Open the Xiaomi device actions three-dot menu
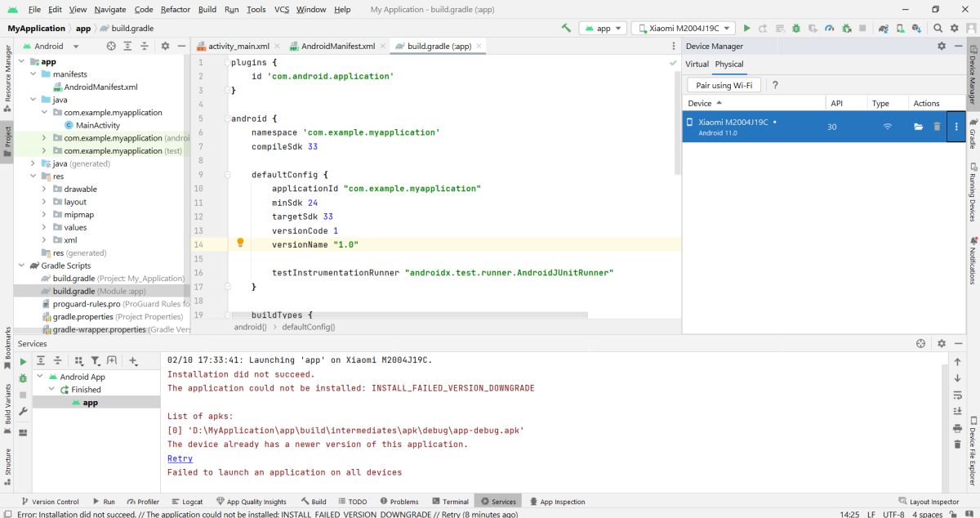Screen dimensions: 980x518 point(956,127)
